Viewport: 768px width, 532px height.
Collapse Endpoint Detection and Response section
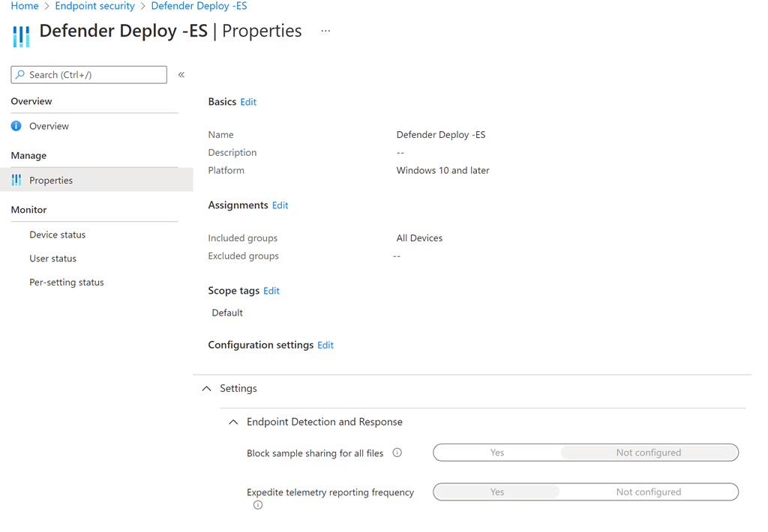tap(233, 422)
